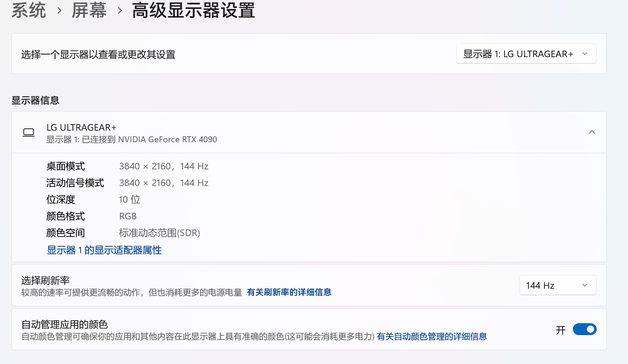Click the collapse chevron on the display info panel

click(592, 132)
